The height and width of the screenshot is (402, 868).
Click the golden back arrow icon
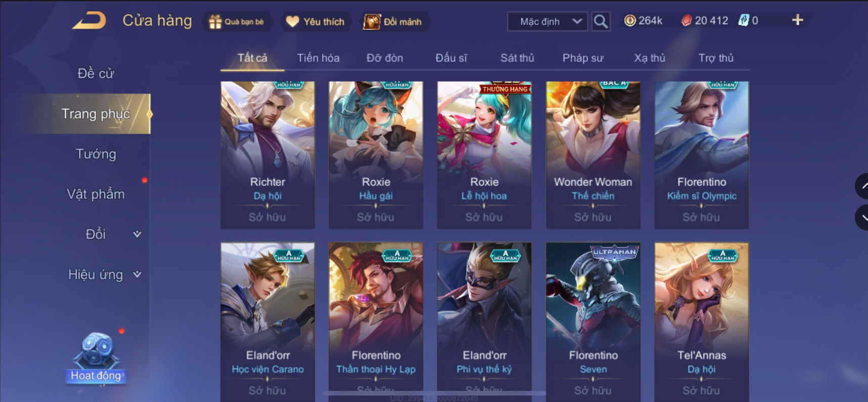(89, 21)
